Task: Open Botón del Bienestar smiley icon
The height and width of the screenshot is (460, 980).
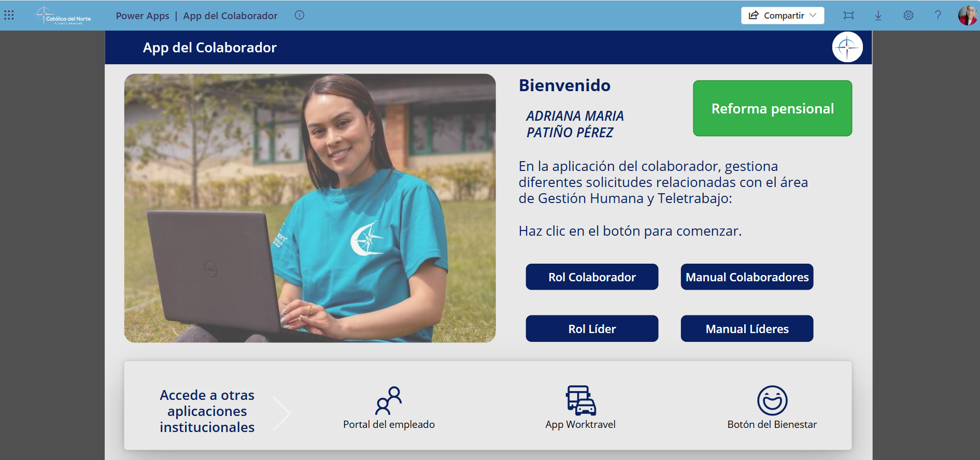Action: coord(772,400)
